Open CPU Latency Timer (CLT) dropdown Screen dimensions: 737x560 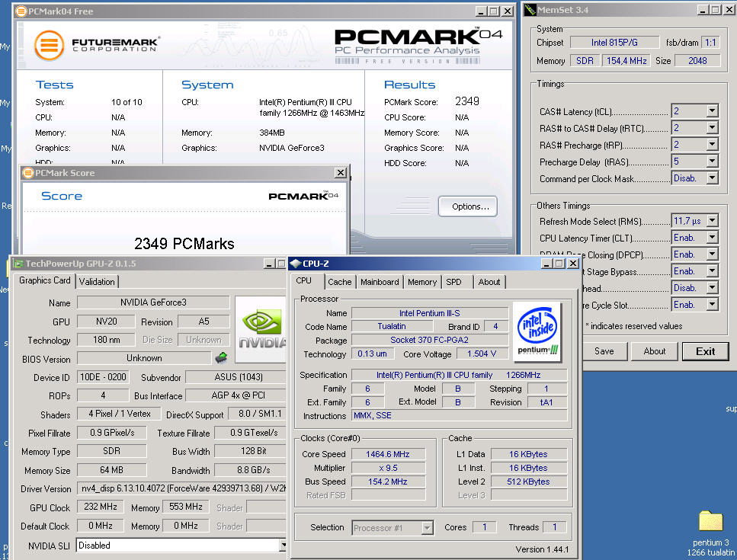click(x=712, y=238)
